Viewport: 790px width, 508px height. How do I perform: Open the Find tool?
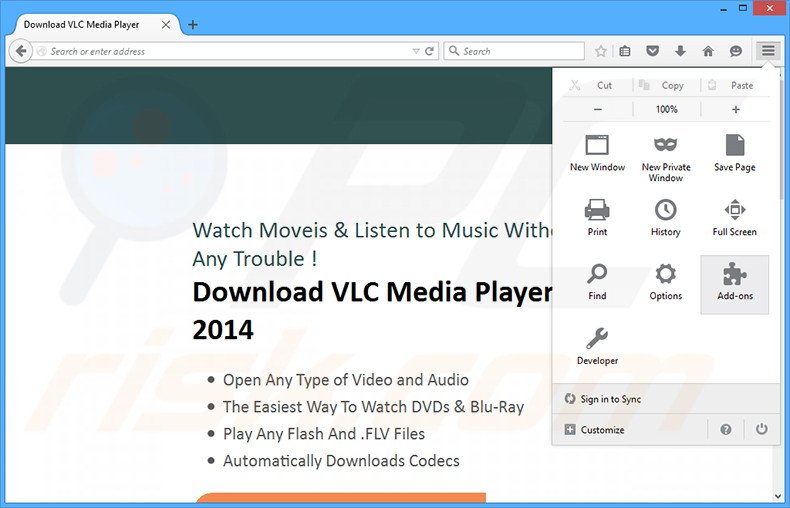(x=597, y=282)
